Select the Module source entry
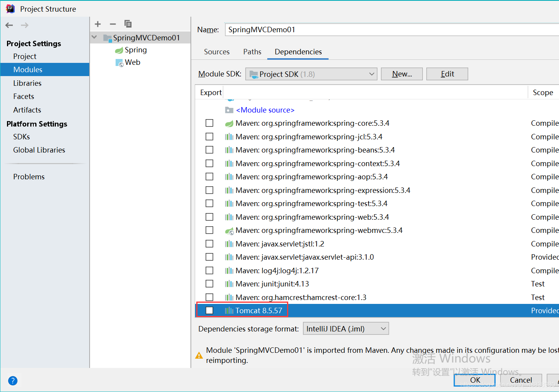Screen dimensions: 559x392 tap(265, 110)
